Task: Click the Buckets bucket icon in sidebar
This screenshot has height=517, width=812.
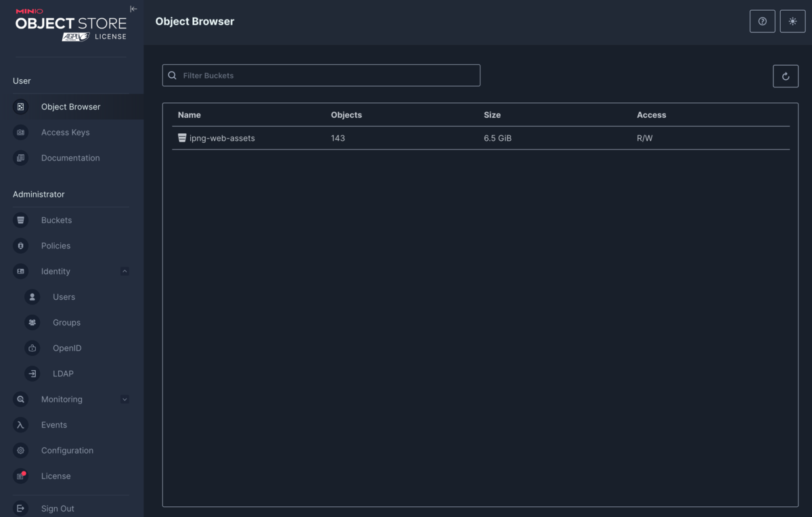Action: [21, 221]
